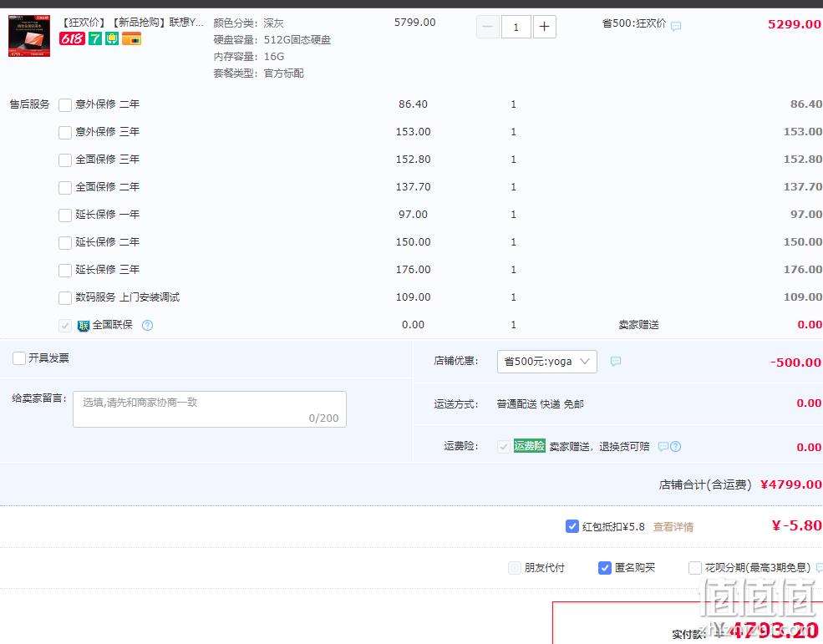Click the blue 联 icon before 全国联保

[x=83, y=326]
